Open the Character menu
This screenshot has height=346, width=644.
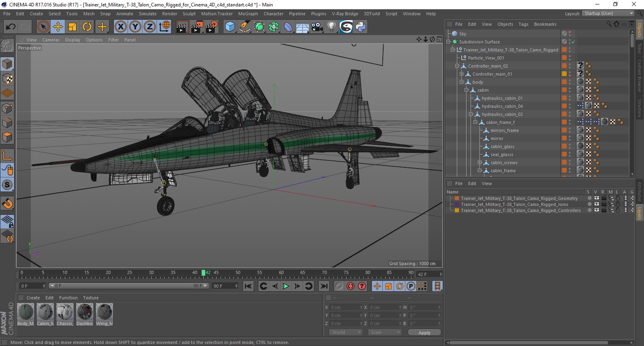click(273, 14)
